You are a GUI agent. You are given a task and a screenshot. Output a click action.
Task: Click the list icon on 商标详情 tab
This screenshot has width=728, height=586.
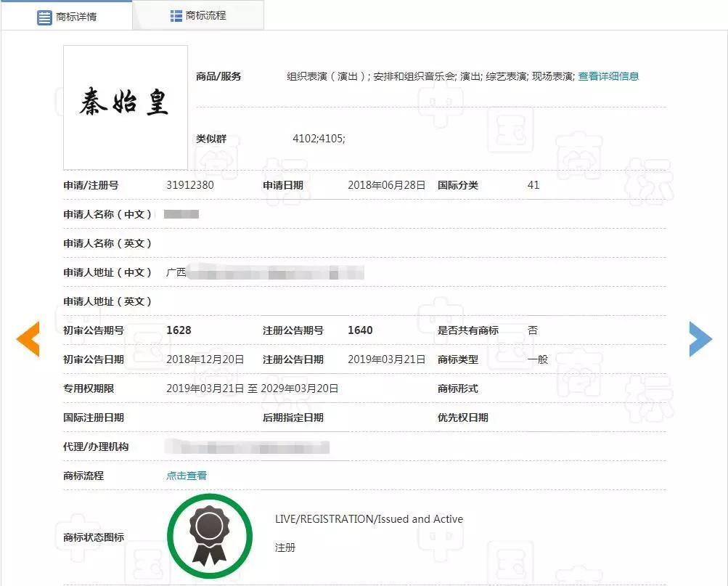pos(45,17)
